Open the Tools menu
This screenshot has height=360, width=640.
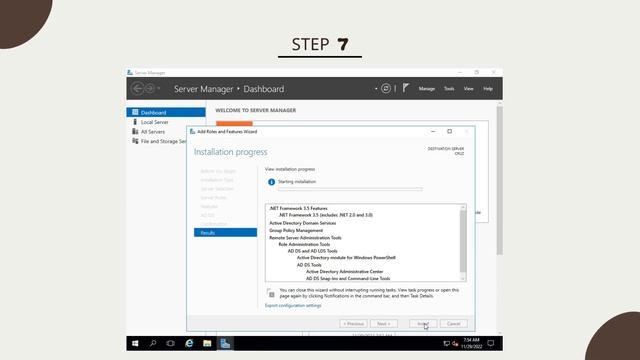(449, 89)
